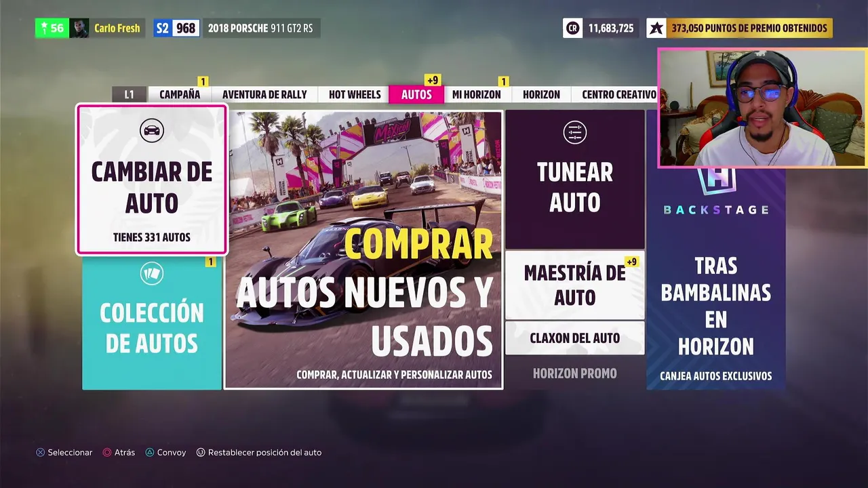Click the star icon beside prize points
The width and height of the screenshot is (868, 488).
tap(656, 28)
